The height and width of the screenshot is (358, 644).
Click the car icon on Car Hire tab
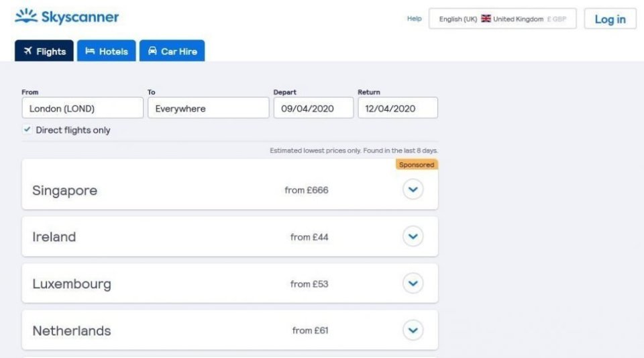[152, 51]
